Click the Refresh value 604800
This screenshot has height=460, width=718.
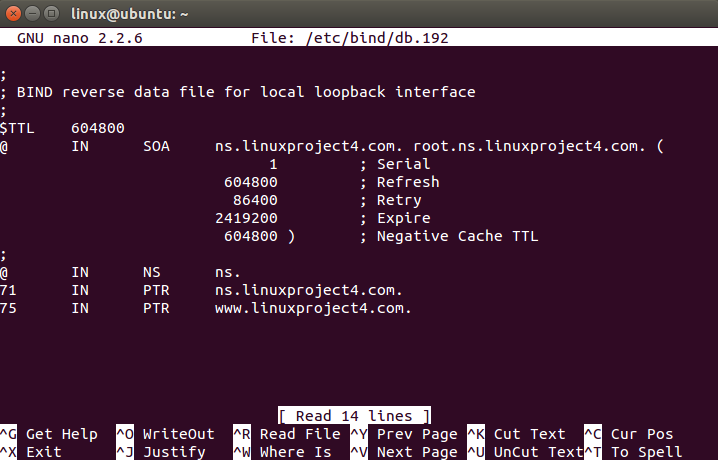(250, 182)
